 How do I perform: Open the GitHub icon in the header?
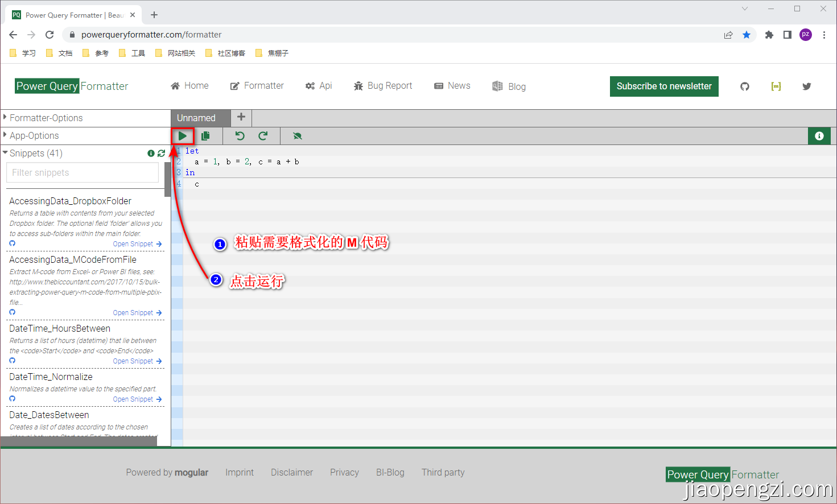pos(745,86)
